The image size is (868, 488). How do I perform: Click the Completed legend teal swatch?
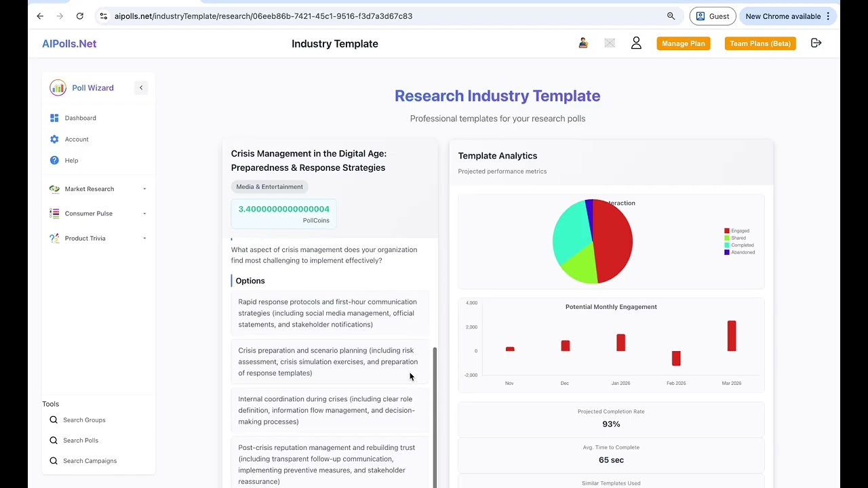[727, 245]
